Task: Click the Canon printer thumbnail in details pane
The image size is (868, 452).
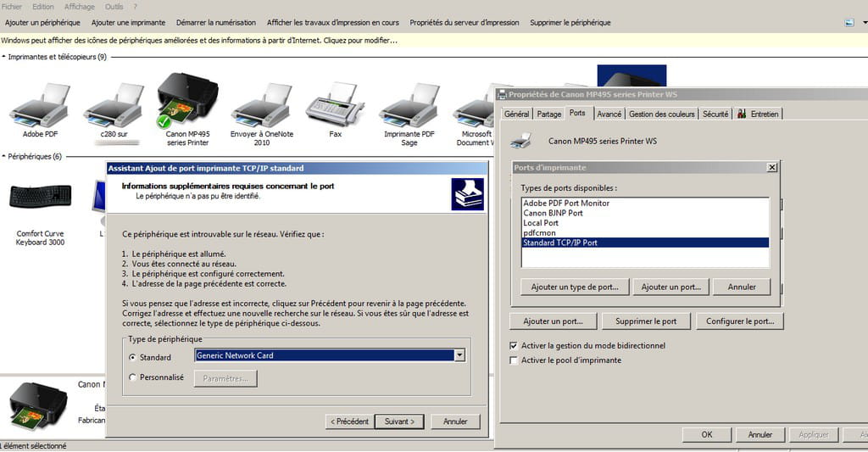Action: [38, 406]
